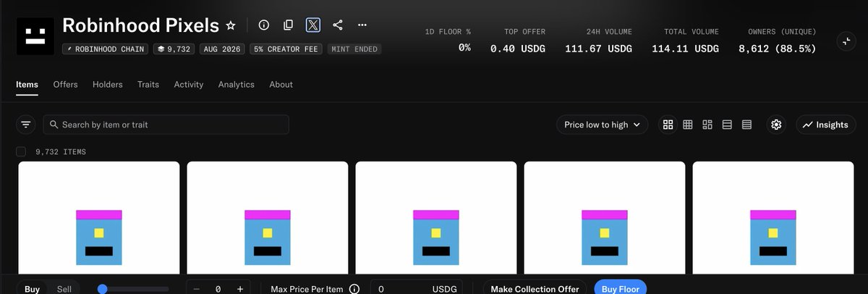Click the 9,732 supply badge in the header
Screen dimensions: 868x294
point(173,49)
